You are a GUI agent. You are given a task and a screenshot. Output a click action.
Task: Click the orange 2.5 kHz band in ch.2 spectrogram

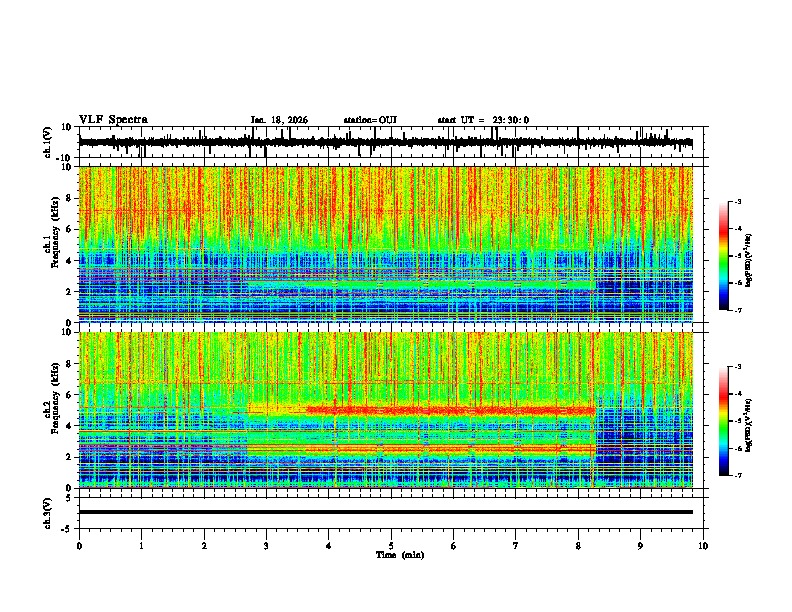point(451,448)
